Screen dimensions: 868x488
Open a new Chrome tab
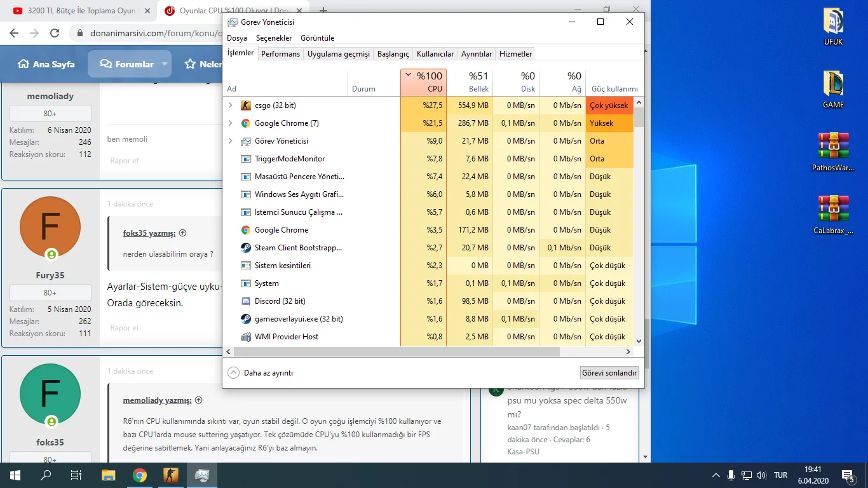[x=323, y=11]
